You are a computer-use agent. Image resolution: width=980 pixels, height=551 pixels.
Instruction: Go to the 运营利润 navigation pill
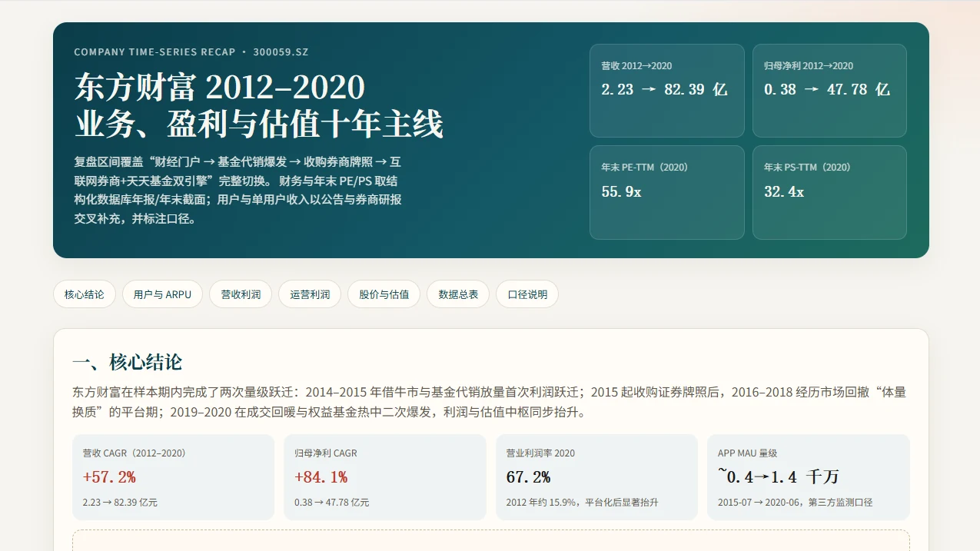tap(310, 294)
